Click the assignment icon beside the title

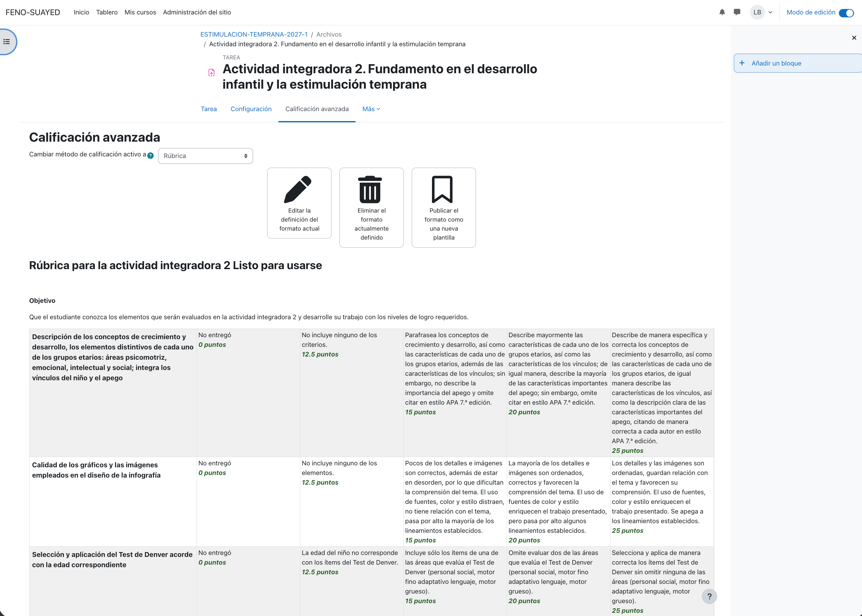pyautogui.click(x=211, y=73)
